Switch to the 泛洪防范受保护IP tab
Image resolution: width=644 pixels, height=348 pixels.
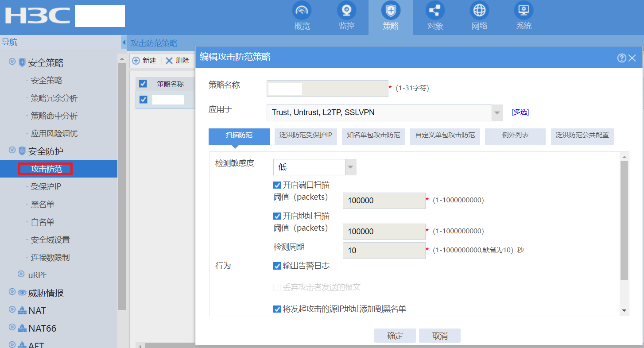[306, 136]
